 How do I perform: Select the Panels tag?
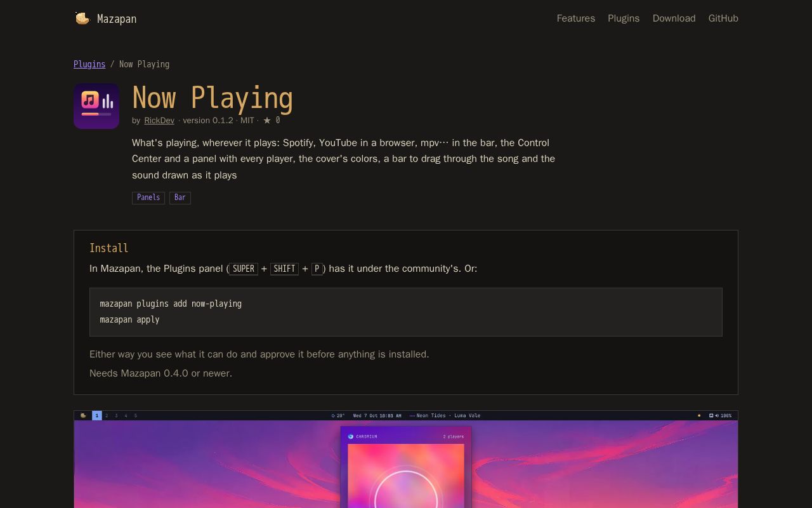(148, 197)
